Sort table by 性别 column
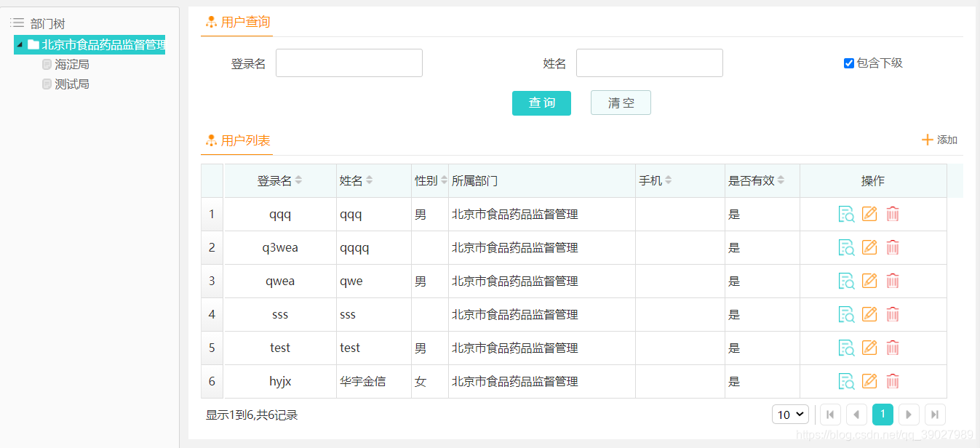 444,180
